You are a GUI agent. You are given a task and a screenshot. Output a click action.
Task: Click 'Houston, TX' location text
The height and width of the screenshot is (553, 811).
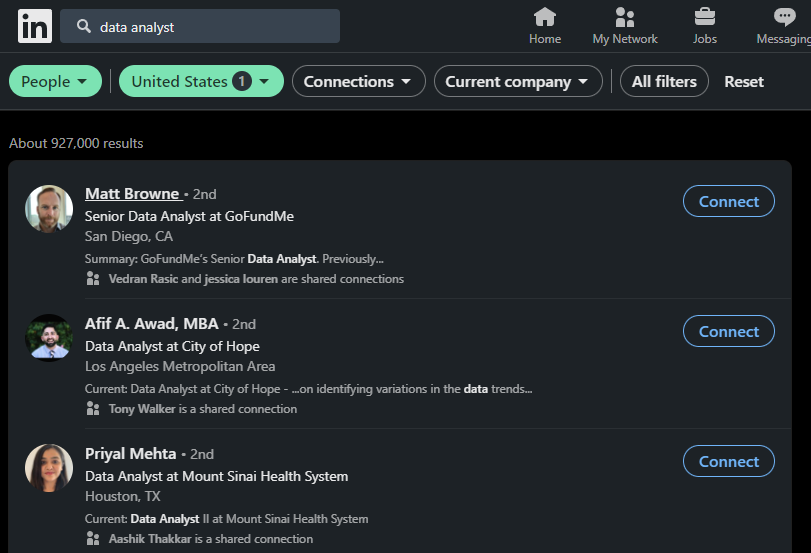[123, 496]
